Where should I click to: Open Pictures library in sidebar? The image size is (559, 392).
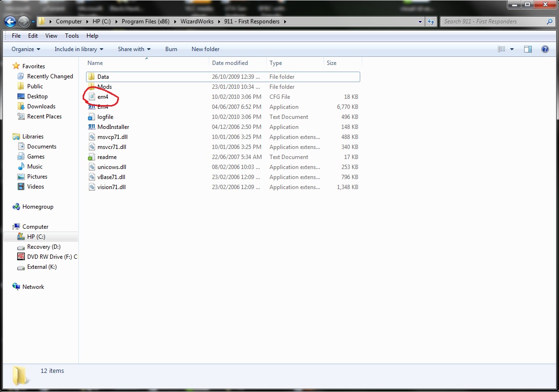37,176
